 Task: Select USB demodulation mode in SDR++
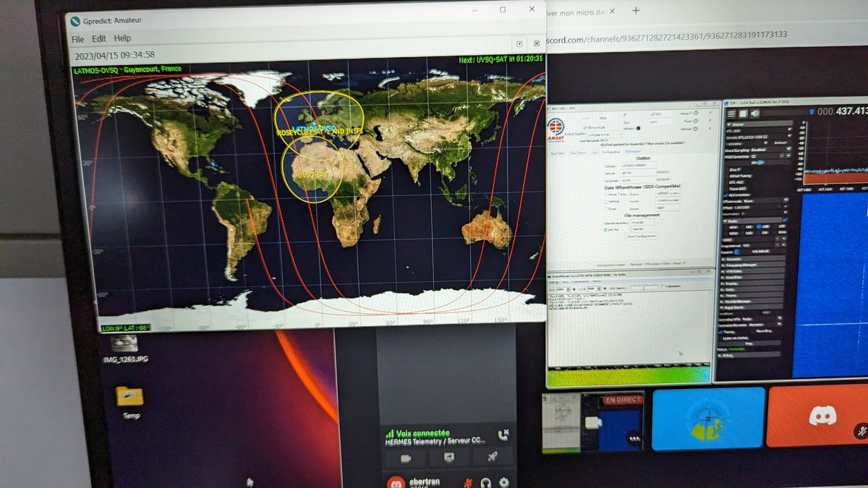coord(765,226)
